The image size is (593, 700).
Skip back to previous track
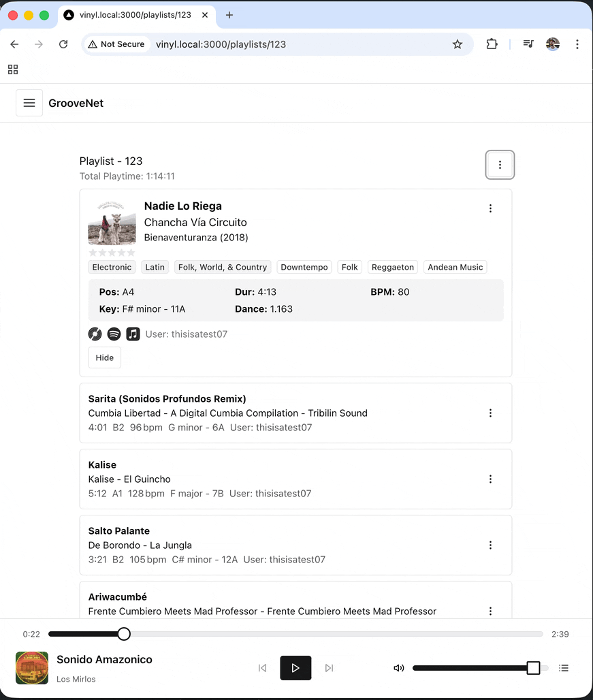pyautogui.click(x=262, y=668)
